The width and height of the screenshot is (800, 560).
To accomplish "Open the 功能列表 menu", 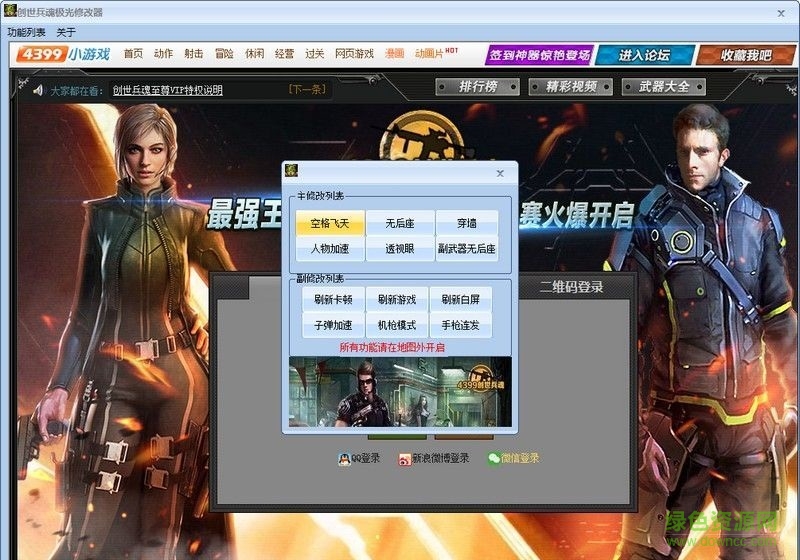I will tap(27, 33).
